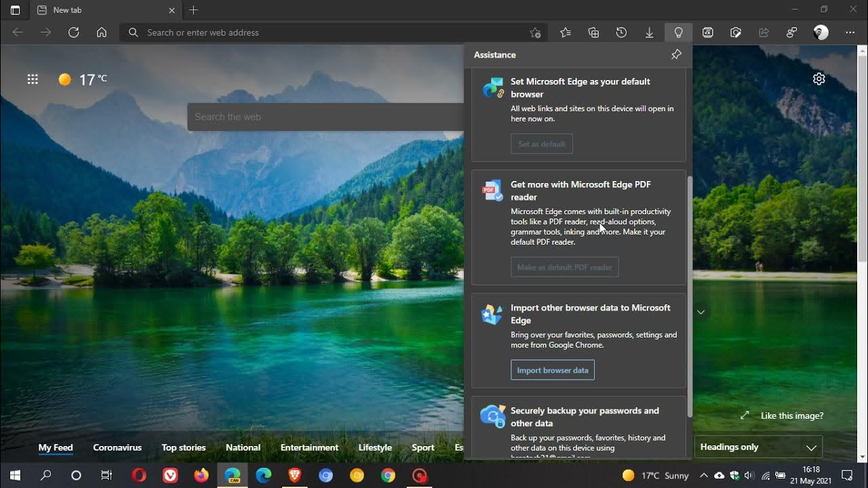Click Securely backup your passwords heading

[x=585, y=417]
